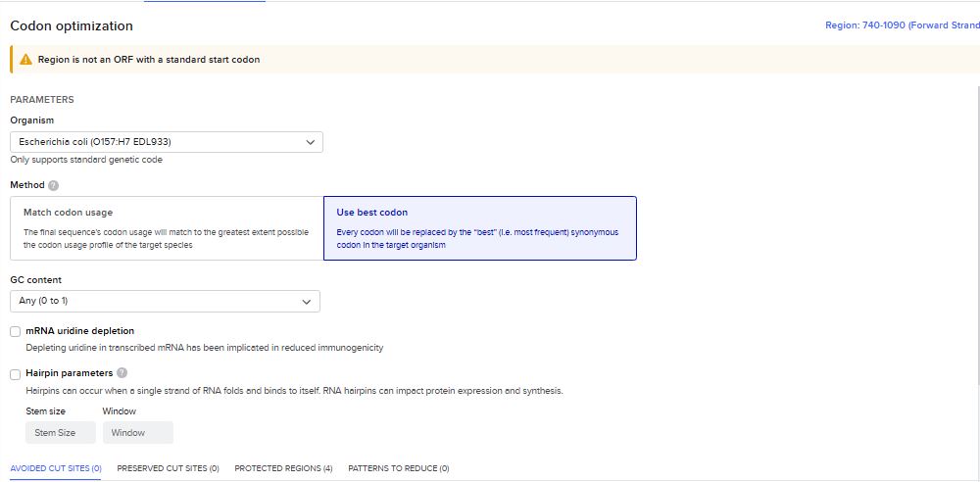Viewport: 980px width, 482px height.
Task: Click the help icon next to Method
Action: tap(53, 185)
